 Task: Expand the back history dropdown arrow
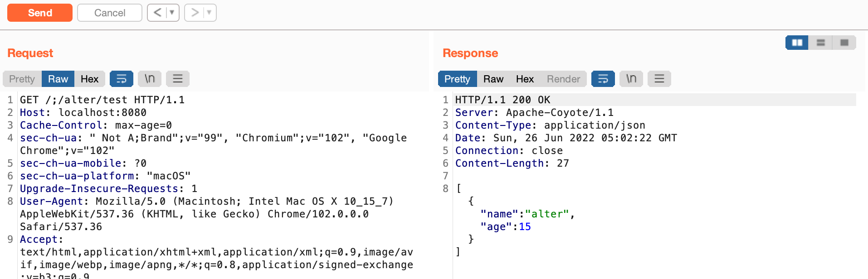172,13
